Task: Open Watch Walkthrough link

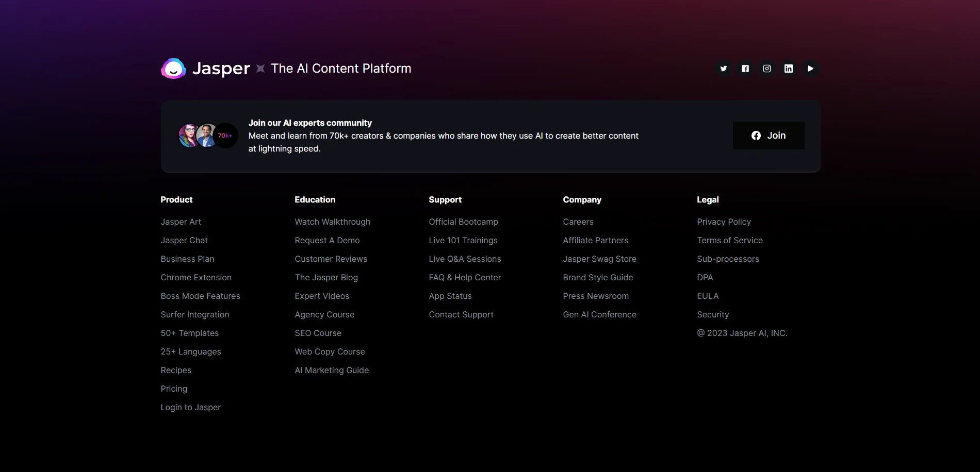Action: [x=333, y=222]
